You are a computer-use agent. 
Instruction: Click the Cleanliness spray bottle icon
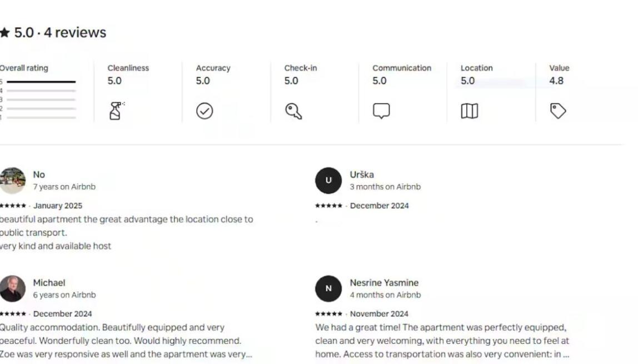pyautogui.click(x=116, y=111)
